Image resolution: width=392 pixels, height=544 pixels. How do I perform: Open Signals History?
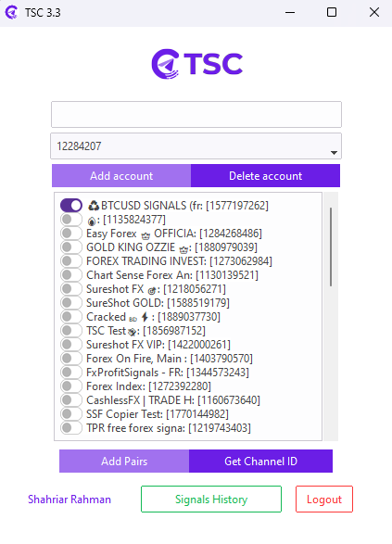pos(211,499)
